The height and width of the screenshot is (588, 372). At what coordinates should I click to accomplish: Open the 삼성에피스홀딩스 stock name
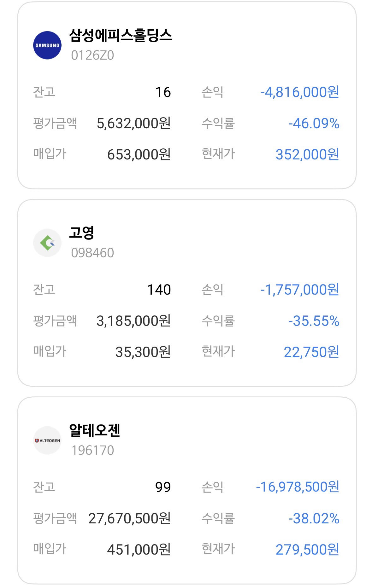point(121,35)
